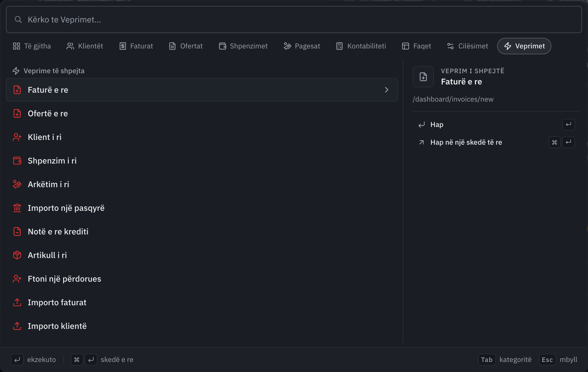
Task: Choose the Arkëtim i ri text
Action: click(48, 184)
